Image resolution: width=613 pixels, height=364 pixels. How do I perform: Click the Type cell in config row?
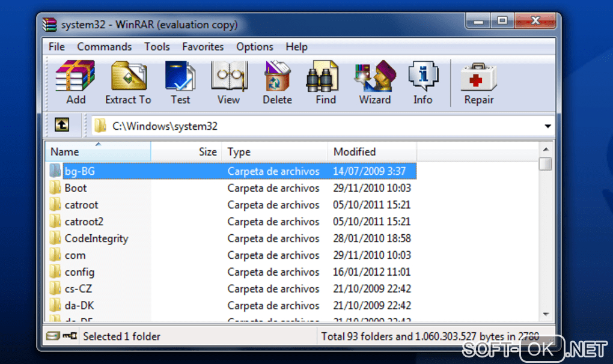(273, 272)
